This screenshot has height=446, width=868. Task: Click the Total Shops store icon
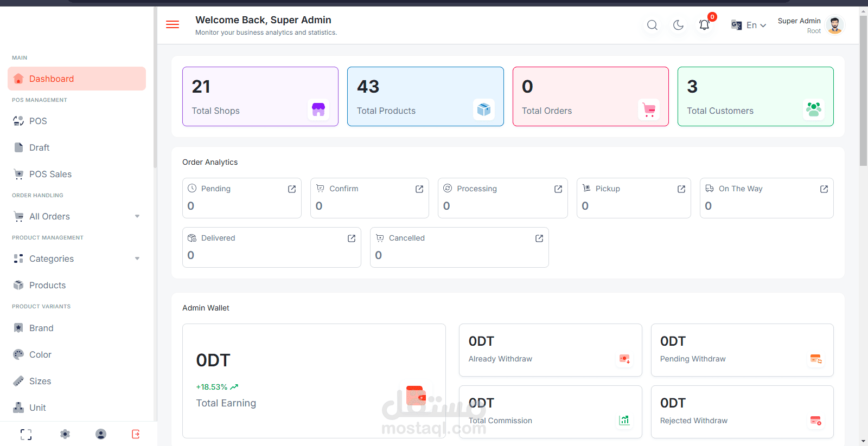point(318,109)
